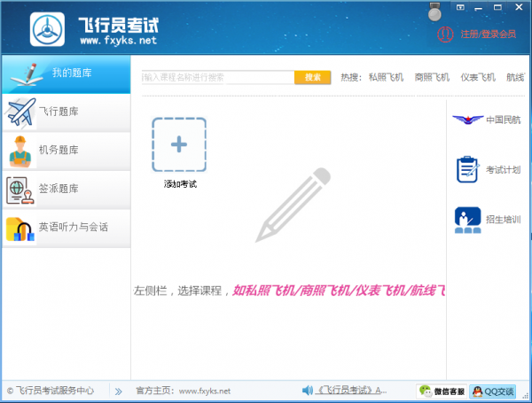The width and height of the screenshot is (532, 403).
Task: Close the 飞行员考试 window
Action: point(519,7)
